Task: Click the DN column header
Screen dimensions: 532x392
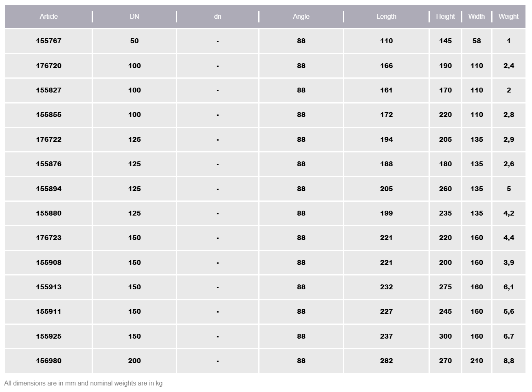Action: click(134, 17)
